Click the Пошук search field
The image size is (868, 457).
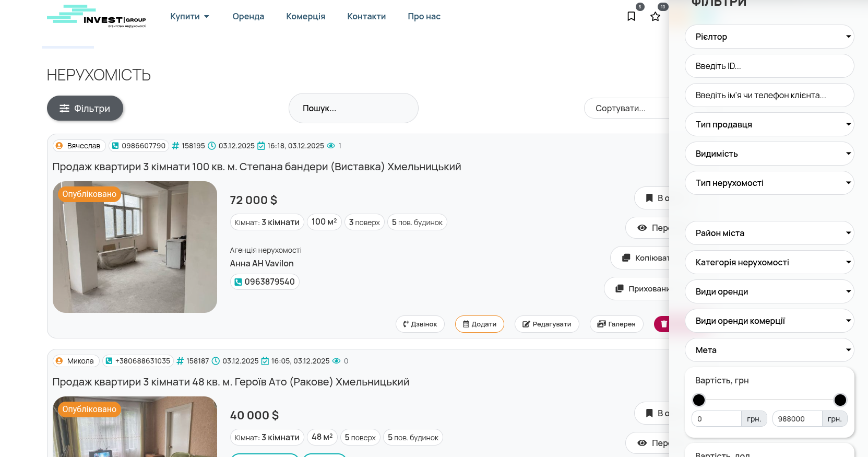tap(353, 108)
